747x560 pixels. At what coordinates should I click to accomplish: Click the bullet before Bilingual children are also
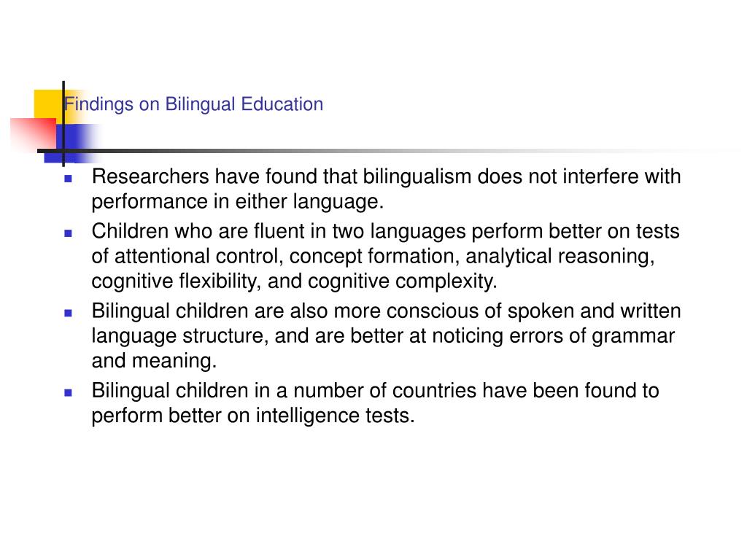68,313
